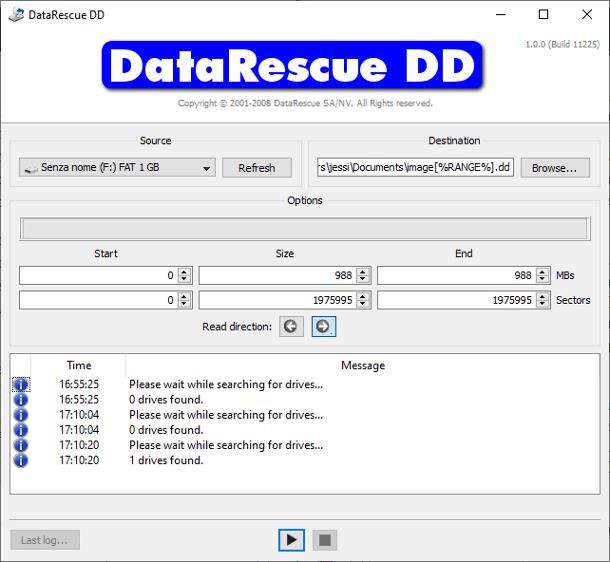The height and width of the screenshot is (562, 610).
Task: Click the stop button
Action: point(324,540)
